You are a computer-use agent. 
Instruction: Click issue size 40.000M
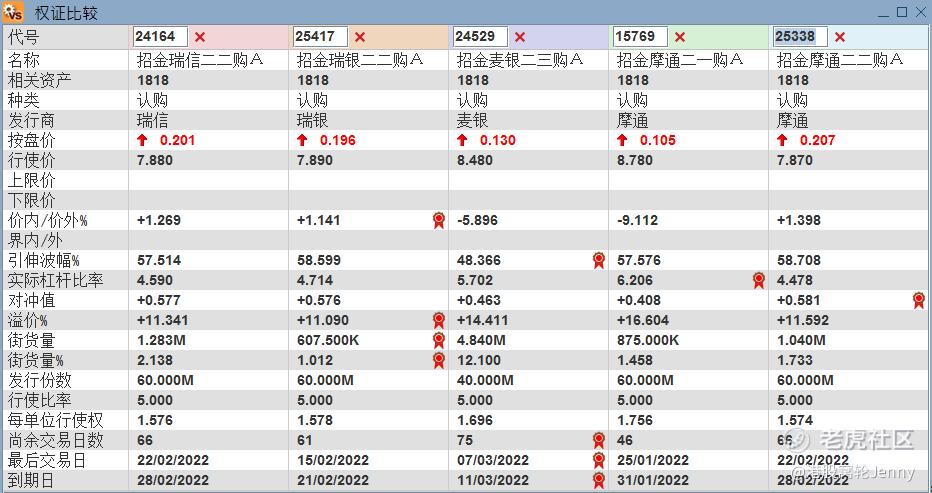point(484,381)
